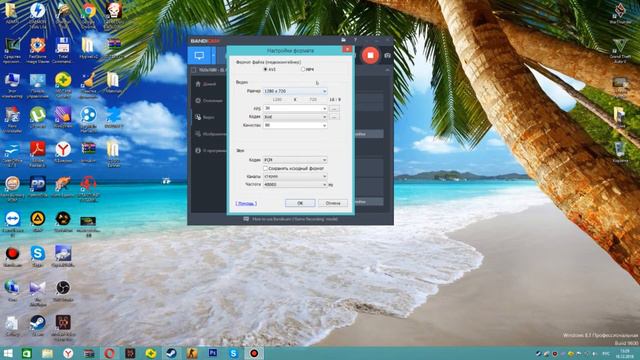Click OK in the format settings dialog

pos(300,203)
